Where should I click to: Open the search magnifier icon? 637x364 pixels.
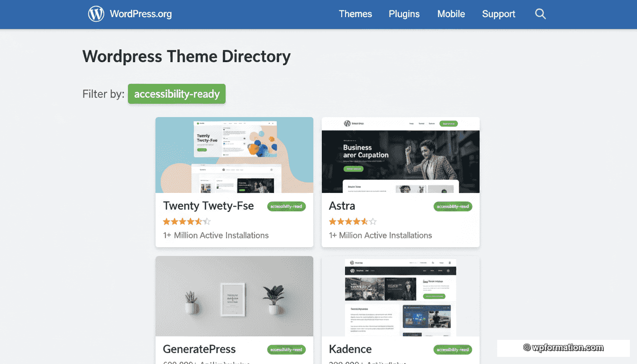(x=540, y=14)
